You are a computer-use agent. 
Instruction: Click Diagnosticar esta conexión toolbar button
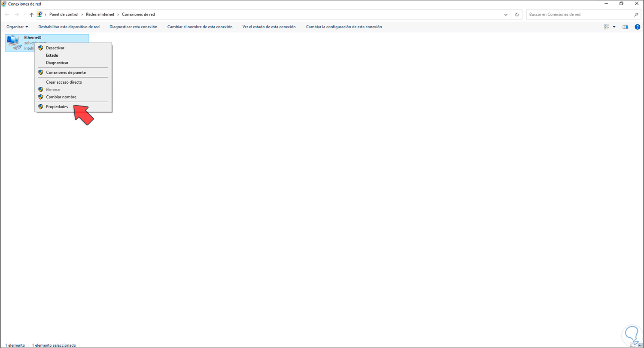(x=134, y=27)
